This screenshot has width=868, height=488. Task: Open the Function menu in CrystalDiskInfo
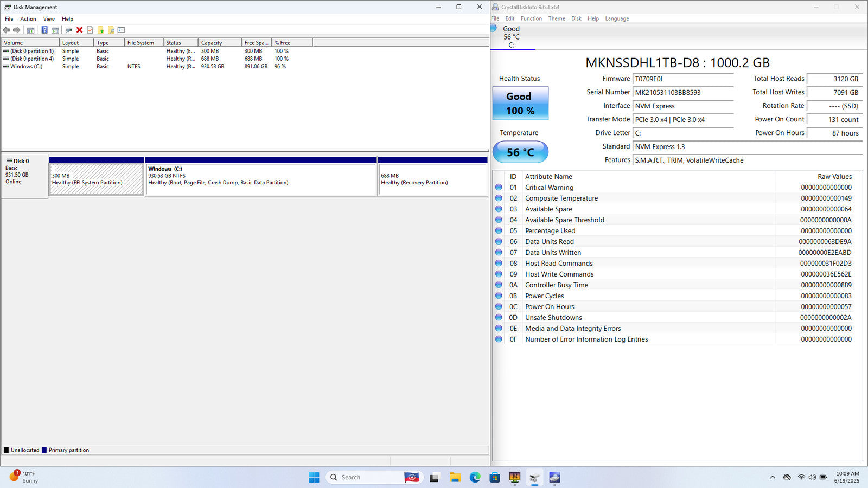pos(531,18)
